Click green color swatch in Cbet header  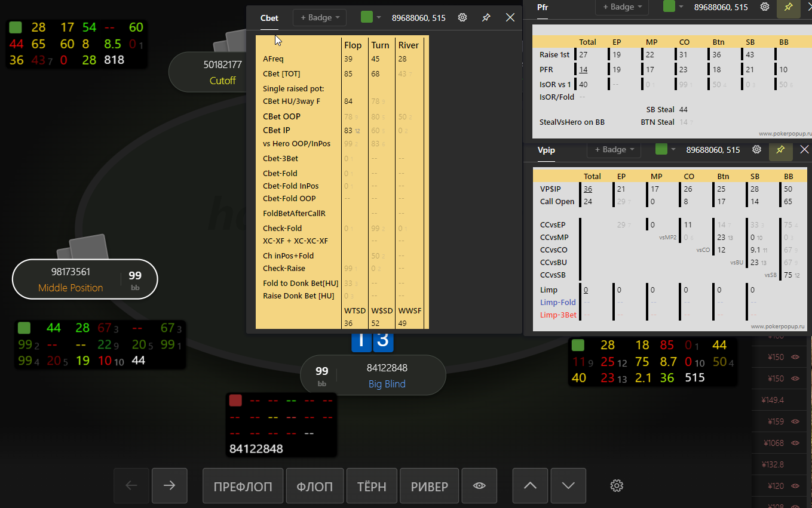click(367, 17)
